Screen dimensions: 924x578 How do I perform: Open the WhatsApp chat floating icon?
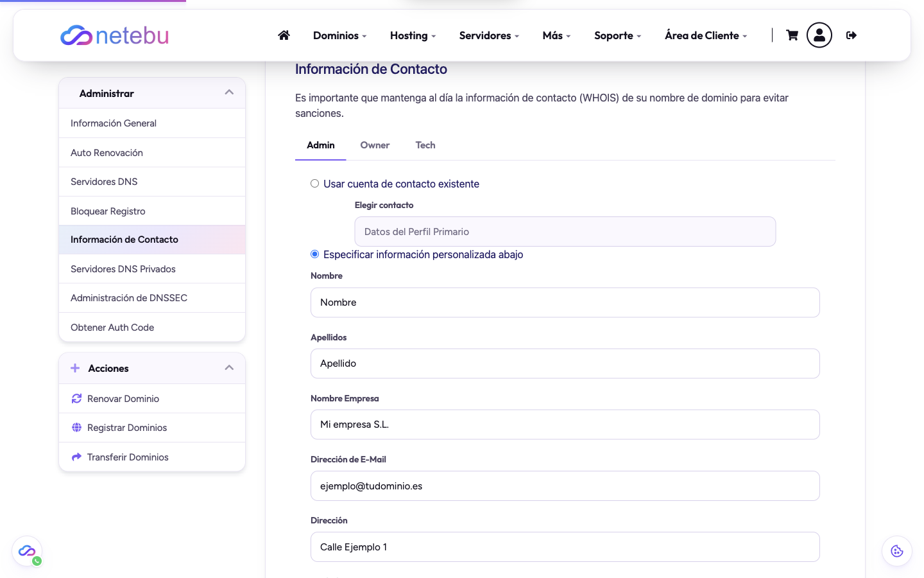27,552
